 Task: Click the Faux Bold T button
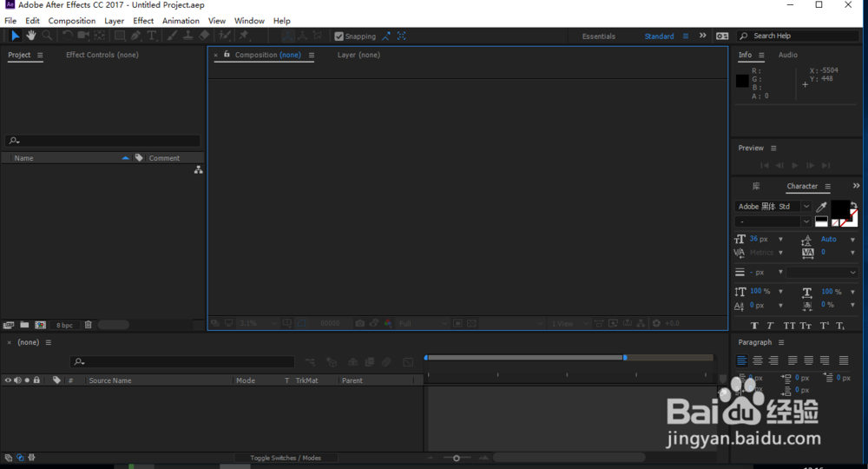[754, 327]
